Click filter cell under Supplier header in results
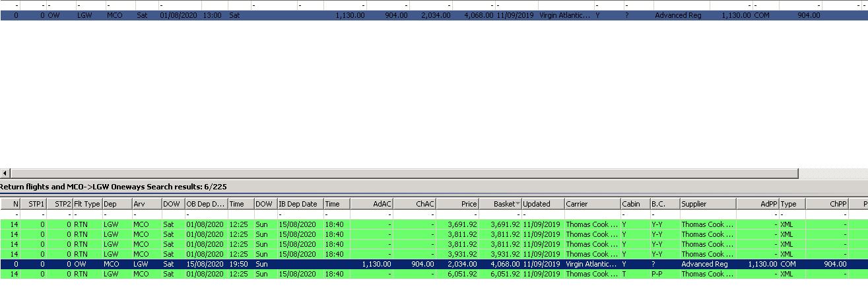Screen dimensions: 868x291 pos(708,214)
